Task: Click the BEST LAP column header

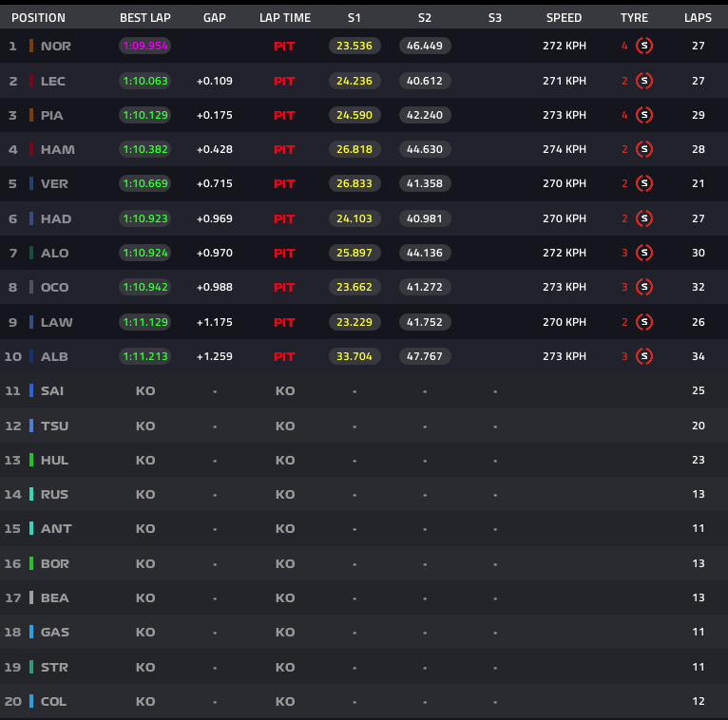Action: coord(145,18)
